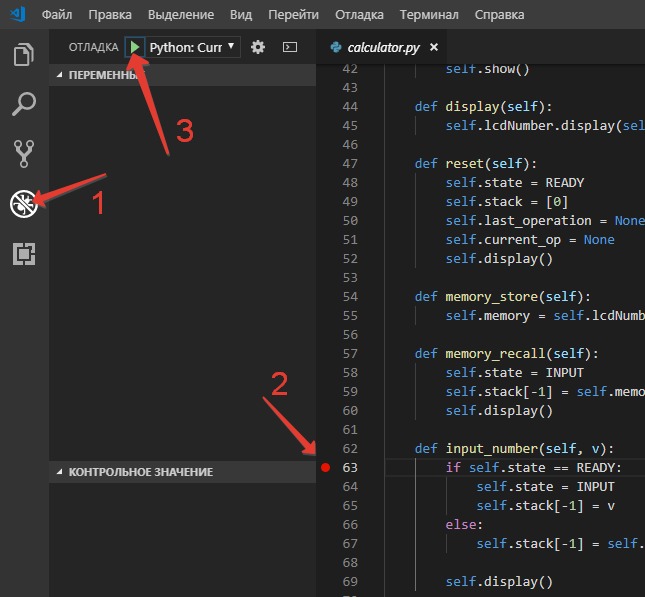Open launch.json with the gear icon
Screen dimensions: 645x597
[258, 47]
